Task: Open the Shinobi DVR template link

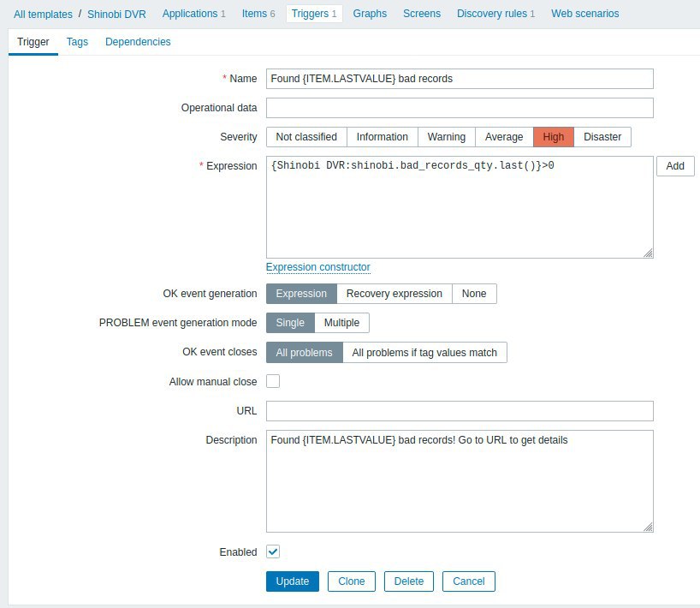Action: click(x=116, y=15)
